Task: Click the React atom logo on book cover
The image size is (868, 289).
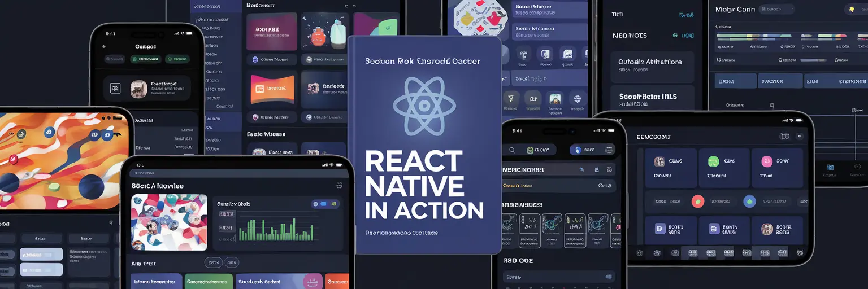Action: [424, 106]
